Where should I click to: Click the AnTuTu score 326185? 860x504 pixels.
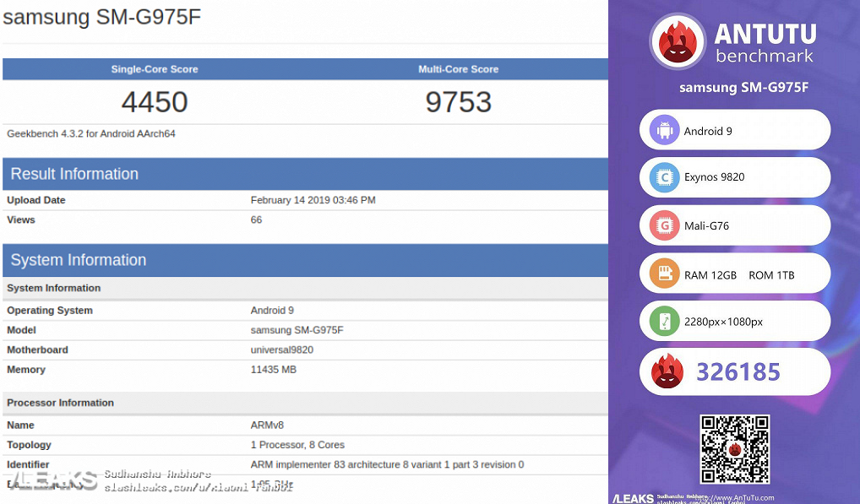point(738,372)
